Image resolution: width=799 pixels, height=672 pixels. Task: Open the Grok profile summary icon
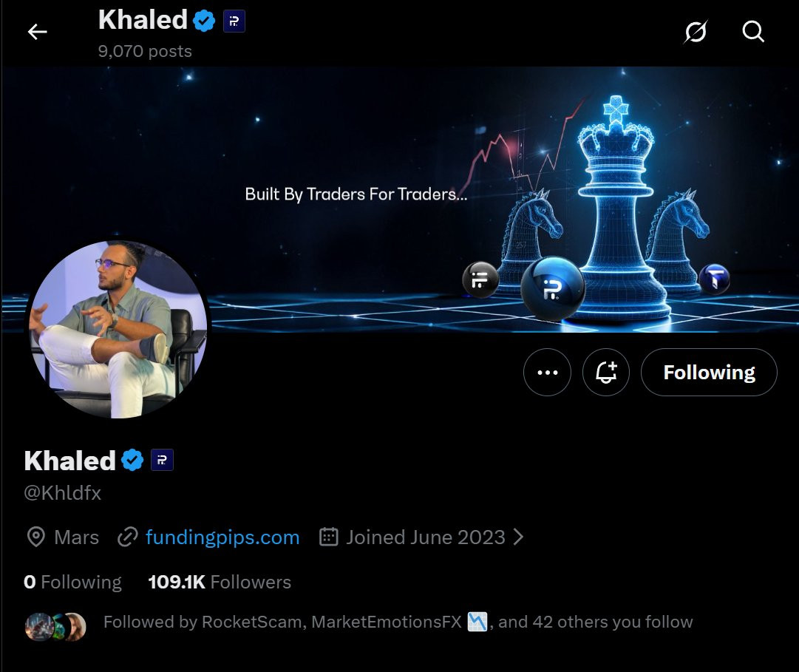(696, 32)
